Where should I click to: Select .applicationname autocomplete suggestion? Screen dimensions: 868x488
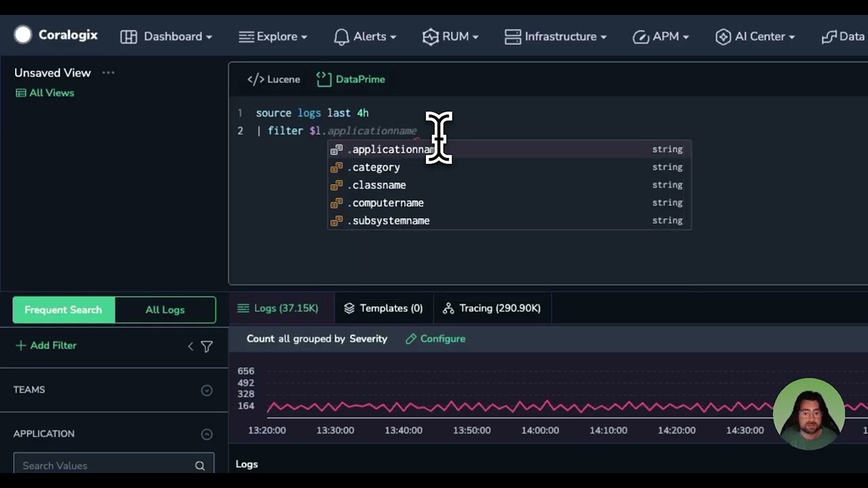click(x=509, y=149)
